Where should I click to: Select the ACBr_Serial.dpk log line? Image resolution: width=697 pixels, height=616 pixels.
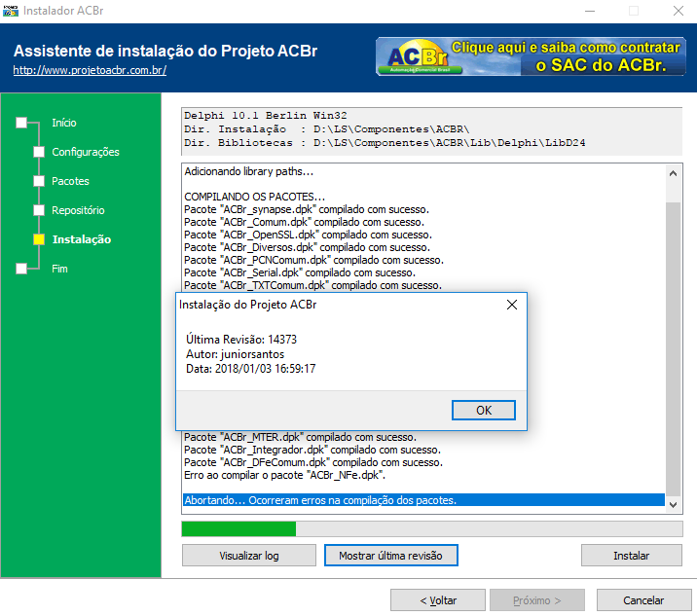(x=300, y=272)
